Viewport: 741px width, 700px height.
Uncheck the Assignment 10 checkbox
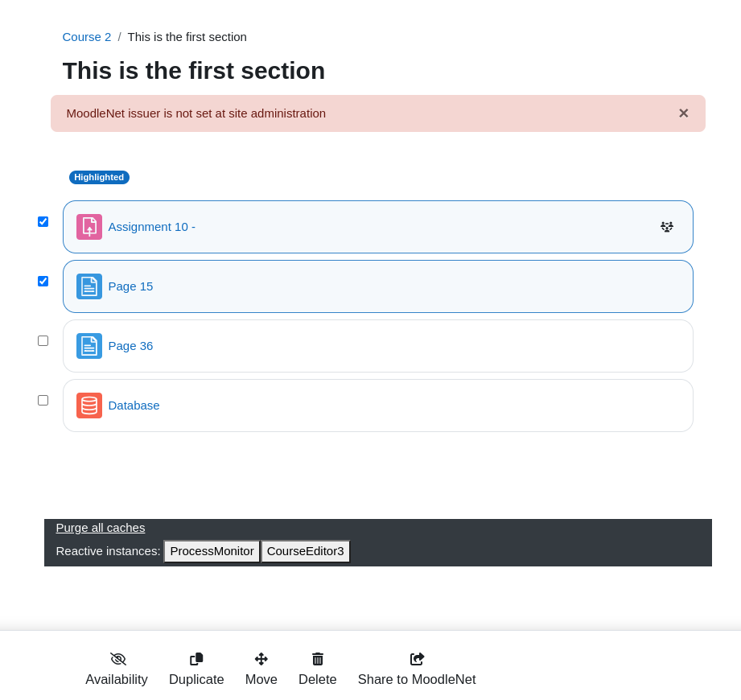coord(43,222)
